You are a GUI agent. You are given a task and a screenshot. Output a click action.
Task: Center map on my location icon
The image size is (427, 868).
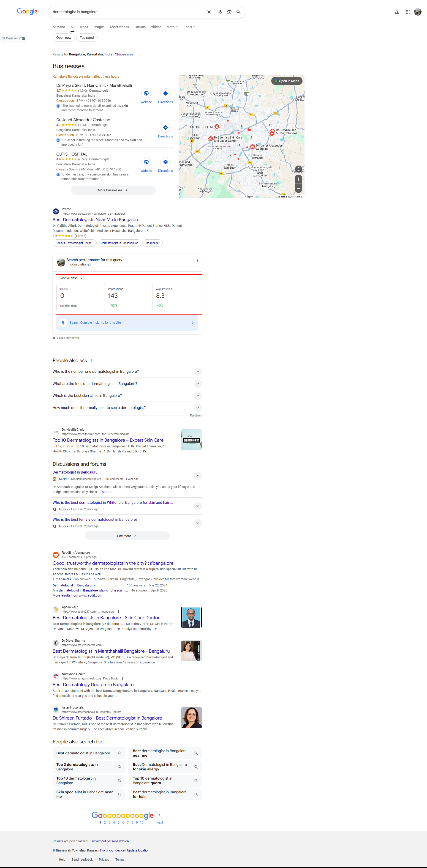point(298,169)
